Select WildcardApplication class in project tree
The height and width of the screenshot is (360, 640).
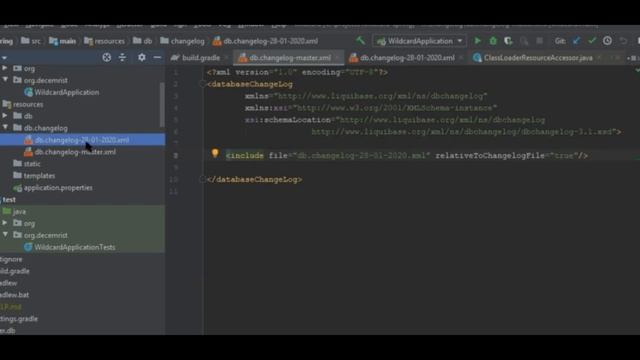pyautogui.click(x=67, y=92)
